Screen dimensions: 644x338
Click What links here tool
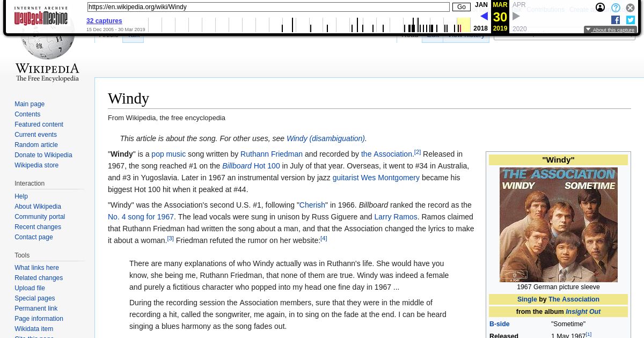point(36,268)
